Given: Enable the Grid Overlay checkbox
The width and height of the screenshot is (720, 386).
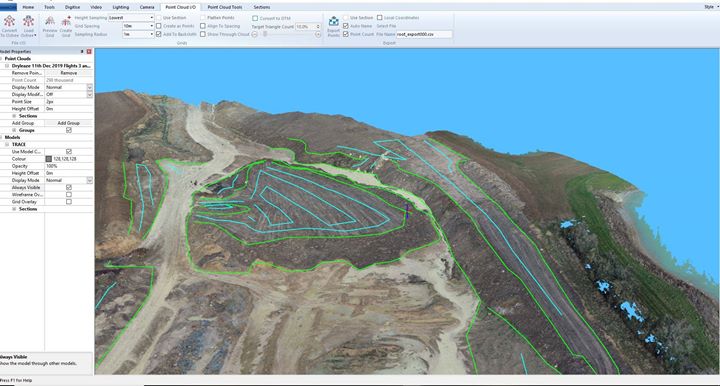Looking at the screenshot, I should tap(69, 202).
